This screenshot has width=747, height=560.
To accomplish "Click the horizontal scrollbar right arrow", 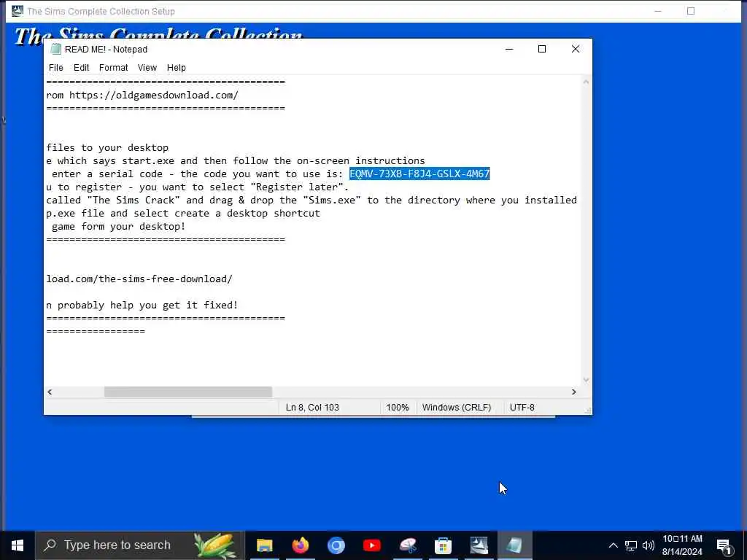I will [x=573, y=392].
